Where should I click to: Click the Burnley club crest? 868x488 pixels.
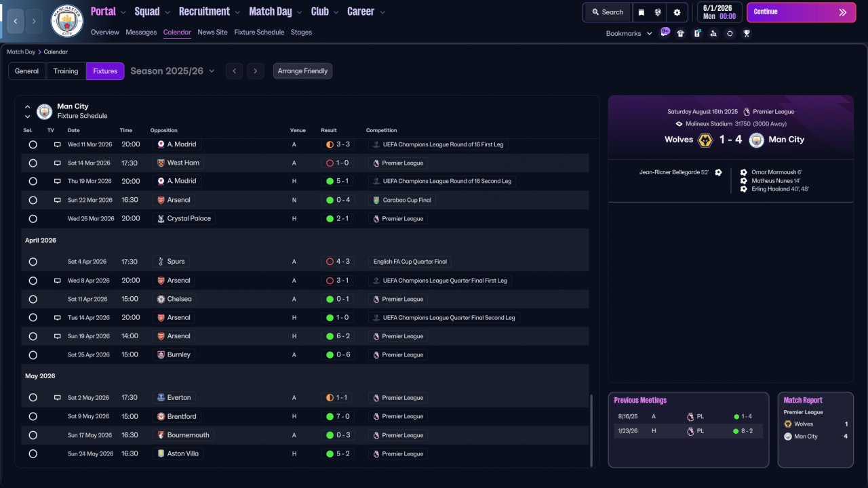pos(161,354)
